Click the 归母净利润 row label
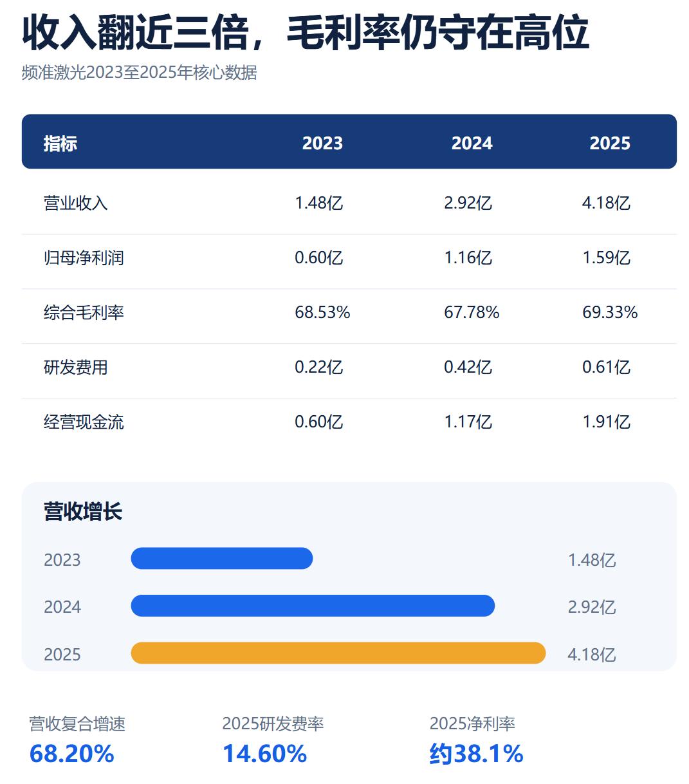This screenshot has height=784, width=689. (x=84, y=258)
